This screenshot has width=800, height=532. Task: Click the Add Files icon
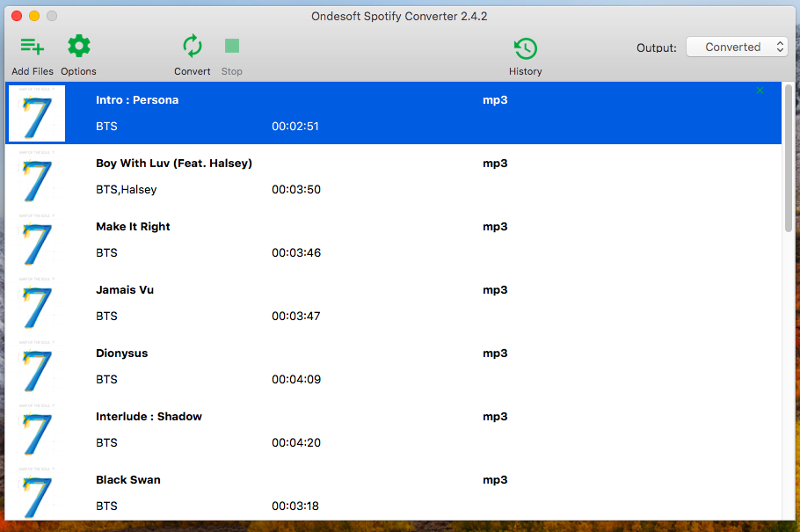pos(33,47)
